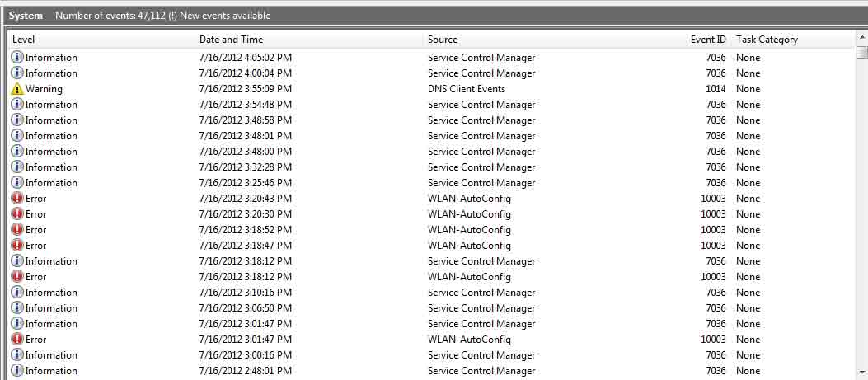Click the Information icon at 4:05:02 PM

click(17, 58)
